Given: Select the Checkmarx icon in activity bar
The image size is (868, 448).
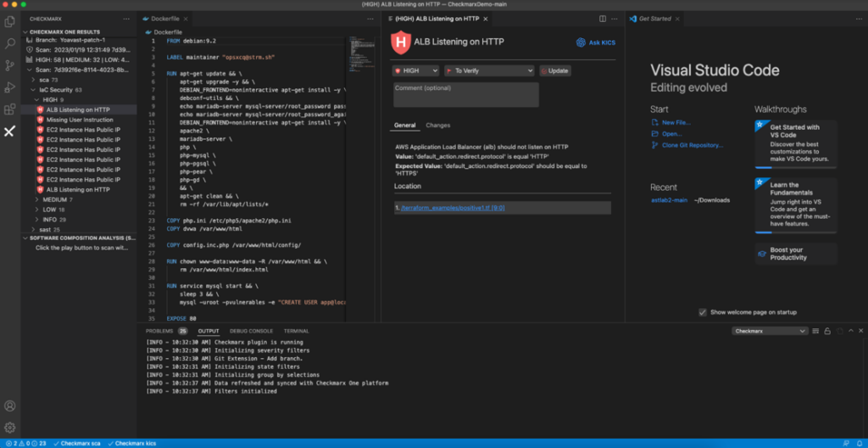Looking at the screenshot, I should pos(10,132).
